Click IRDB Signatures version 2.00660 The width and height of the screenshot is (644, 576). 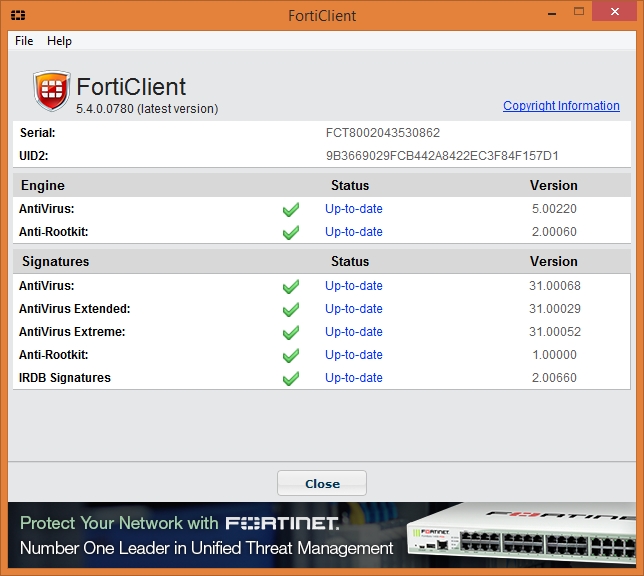(554, 378)
